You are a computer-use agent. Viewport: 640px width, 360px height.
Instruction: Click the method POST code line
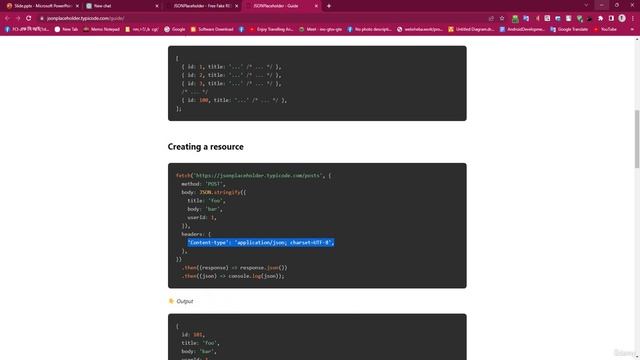[203, 184]
